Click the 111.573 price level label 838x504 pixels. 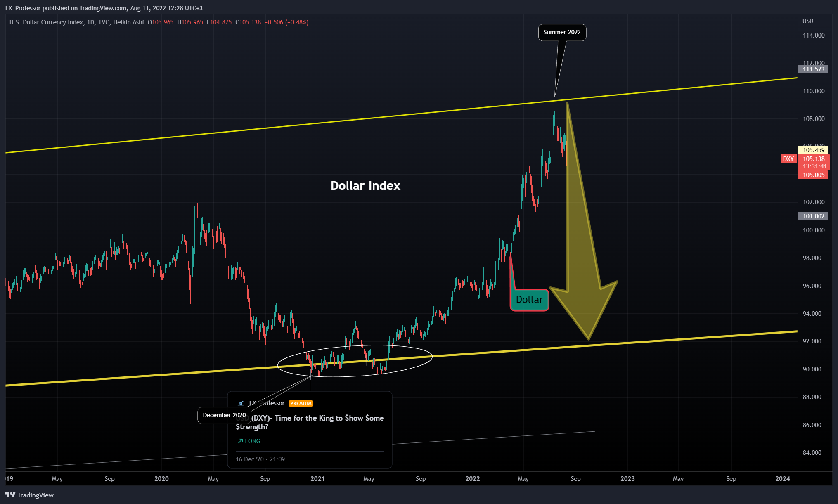(x=813, y=69)
